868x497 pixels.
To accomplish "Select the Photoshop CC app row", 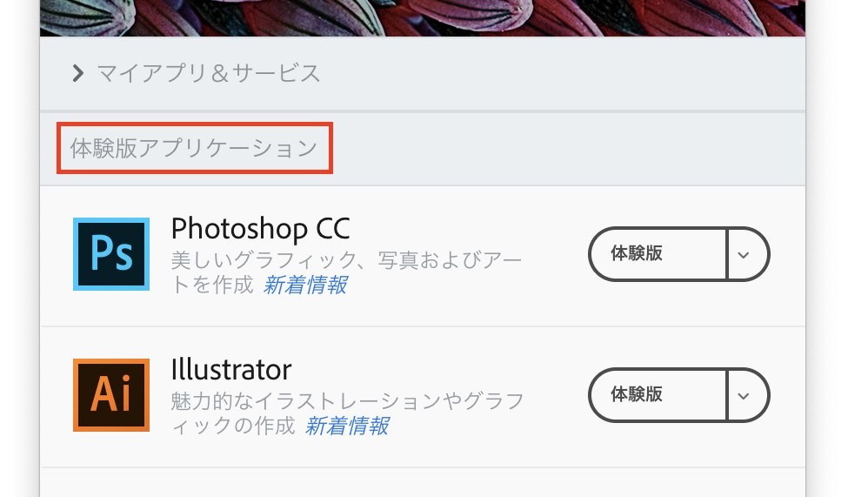I will [423, 256].
